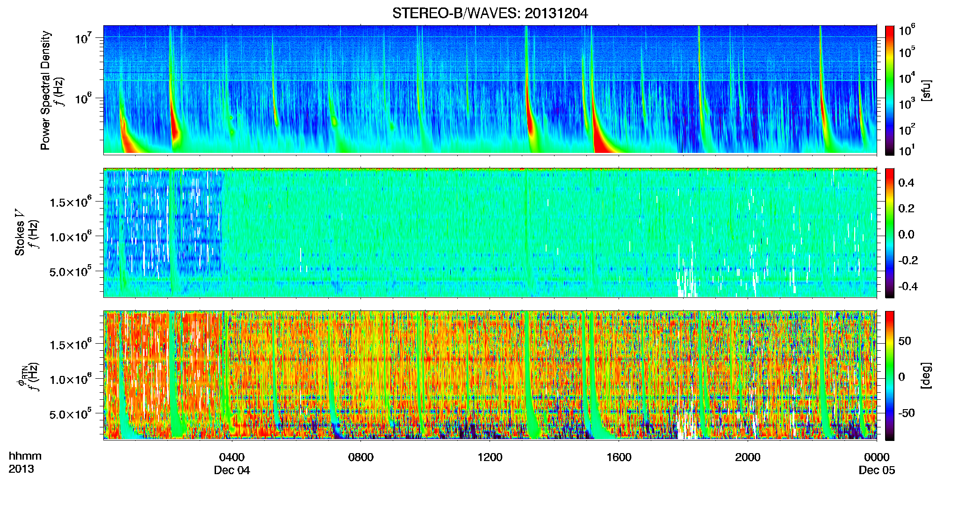Click the phi RTN direction spectrogram panel
Image resolution: width=980 pixels, height=505 pixels.
click(490, 375)
